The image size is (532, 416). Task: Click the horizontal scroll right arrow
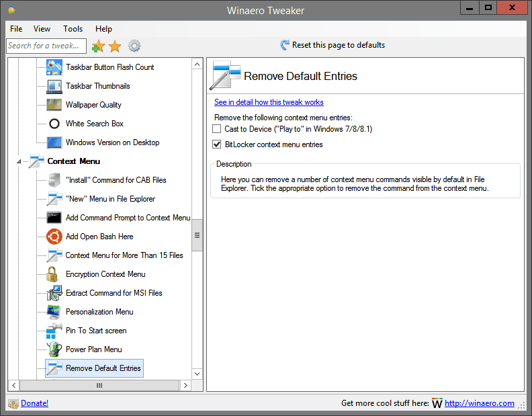click(185, 386)
